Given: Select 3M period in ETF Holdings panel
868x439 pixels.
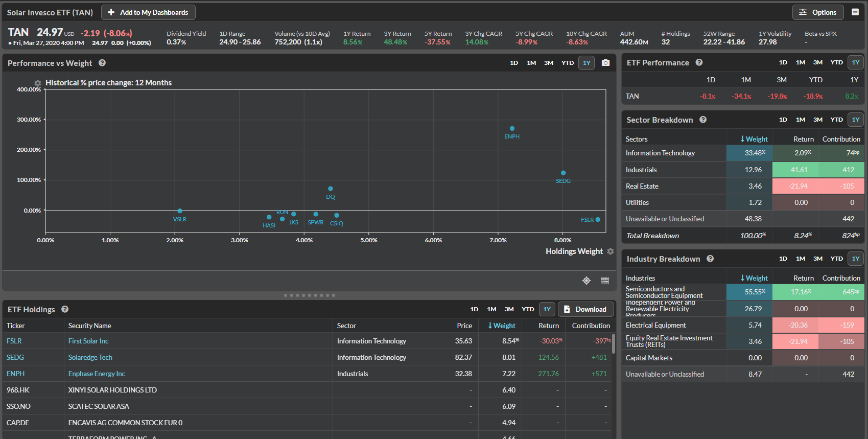Looking at the screenshot, I should pos(509,309).
